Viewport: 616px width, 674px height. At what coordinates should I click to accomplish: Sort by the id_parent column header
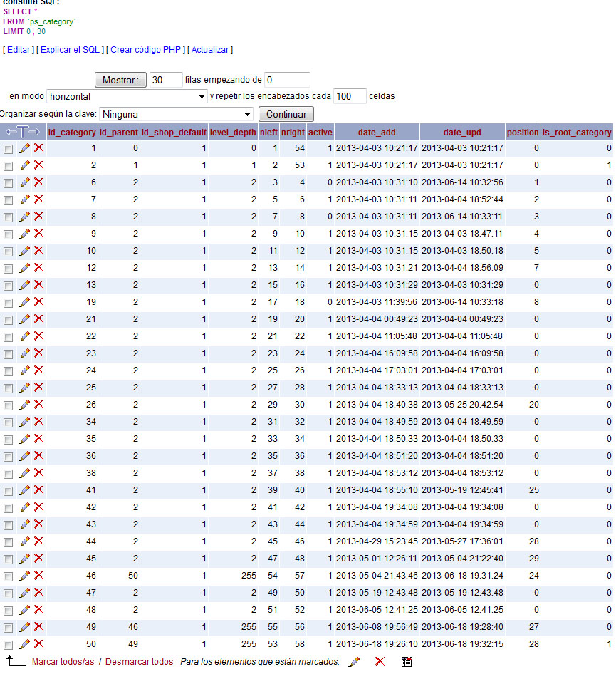tap(119, 133)
